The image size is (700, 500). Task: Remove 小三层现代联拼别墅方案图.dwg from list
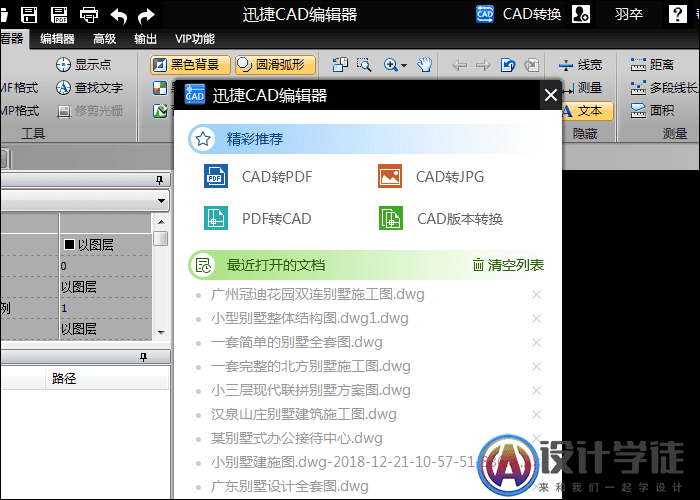(x=536, y=391)
